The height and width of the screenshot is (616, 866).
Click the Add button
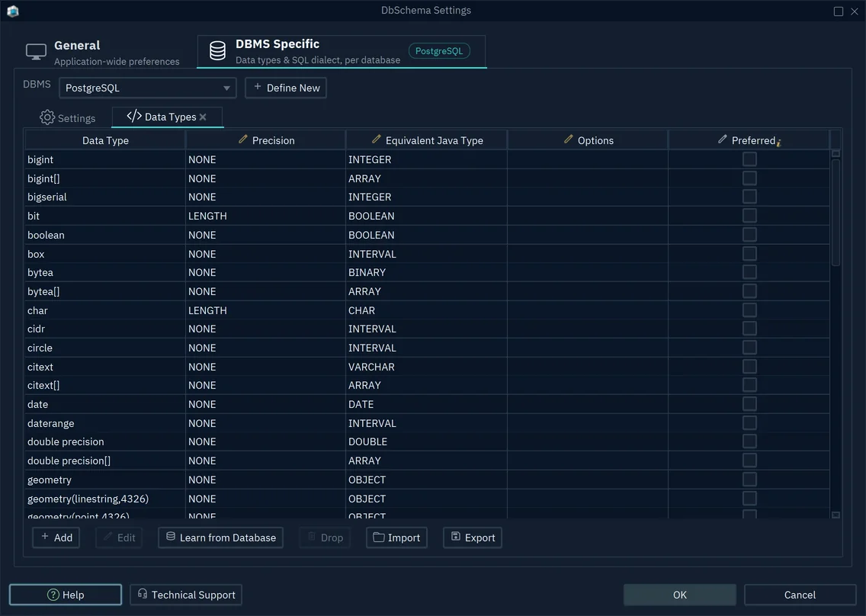56,537
